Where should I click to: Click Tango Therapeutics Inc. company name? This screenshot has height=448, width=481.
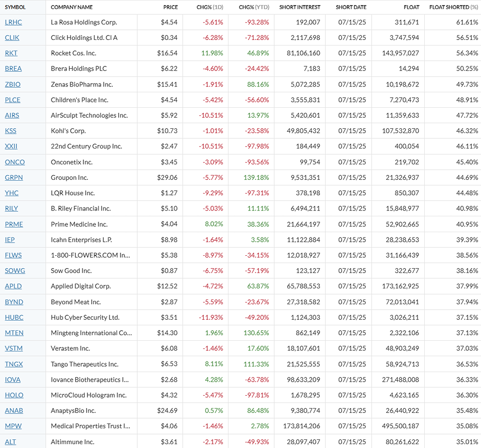tap(85, 364)
